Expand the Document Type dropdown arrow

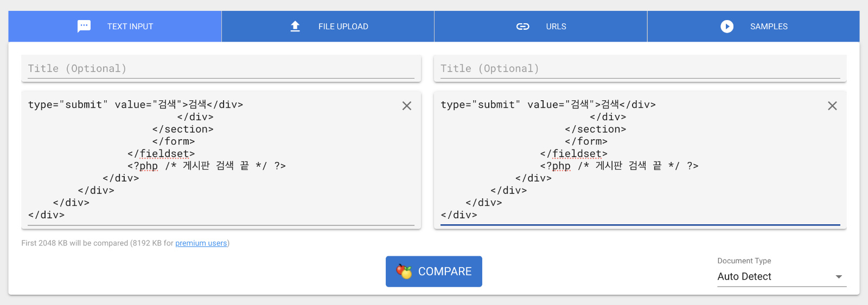839,277
